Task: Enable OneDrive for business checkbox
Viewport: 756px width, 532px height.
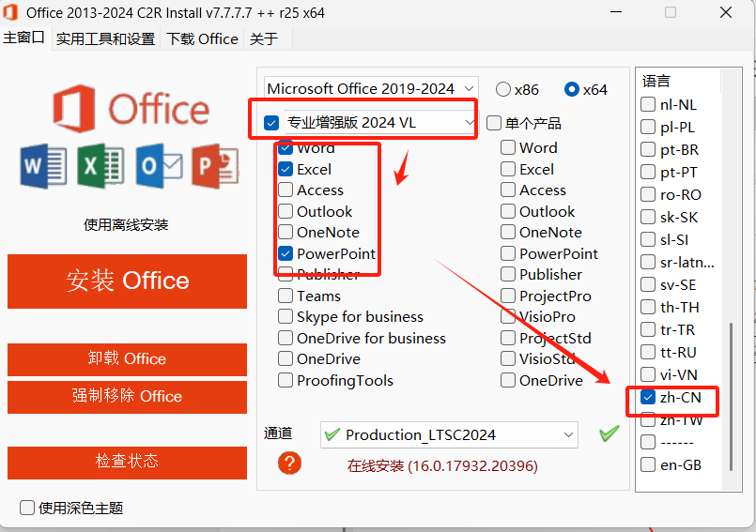Action: click(285, 338)
